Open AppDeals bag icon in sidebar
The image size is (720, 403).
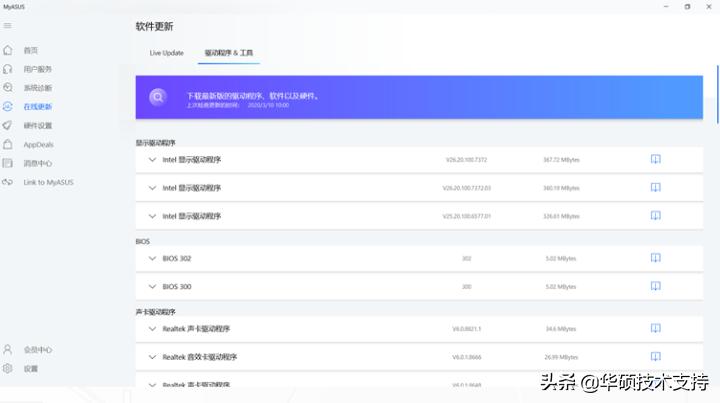tap(8, 144)
